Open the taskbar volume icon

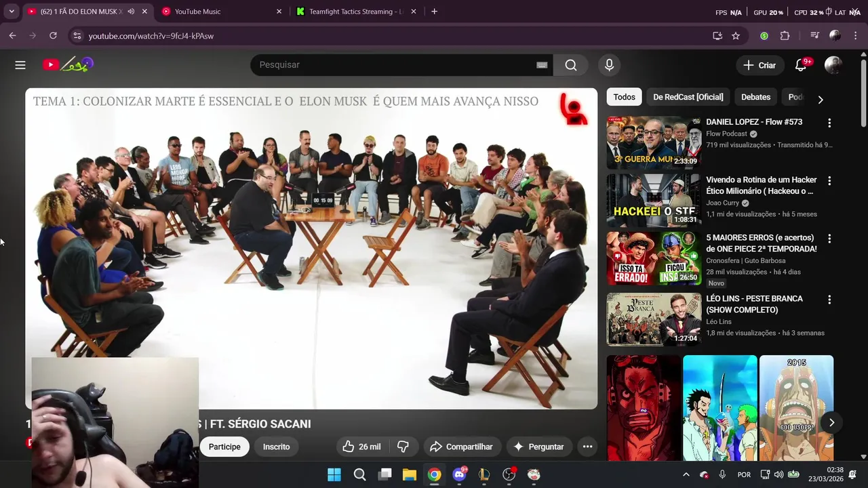(778, 474)
